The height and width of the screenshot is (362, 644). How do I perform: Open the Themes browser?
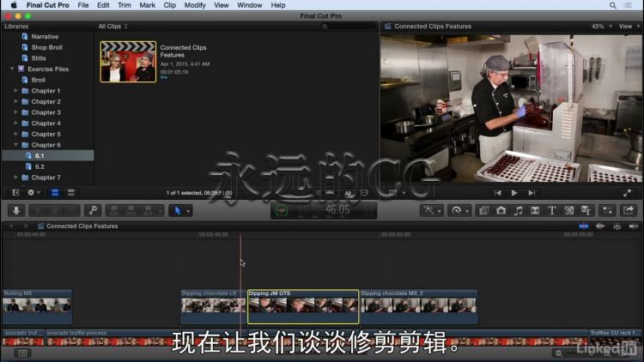click(586, 210)
